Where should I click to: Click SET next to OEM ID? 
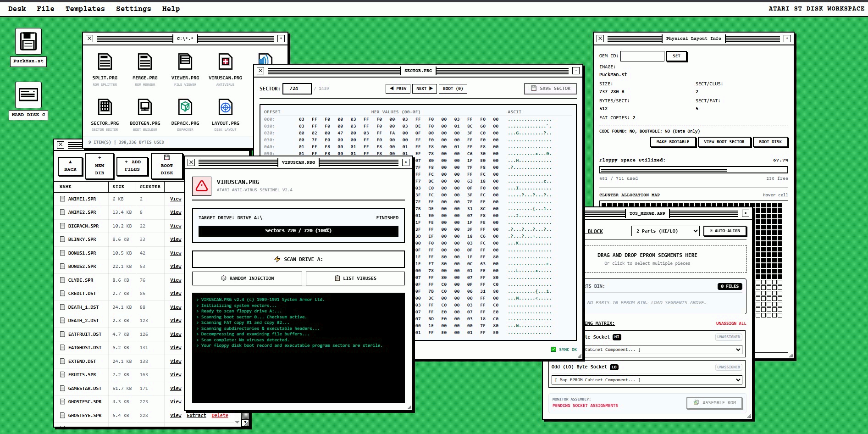point(676,56)
